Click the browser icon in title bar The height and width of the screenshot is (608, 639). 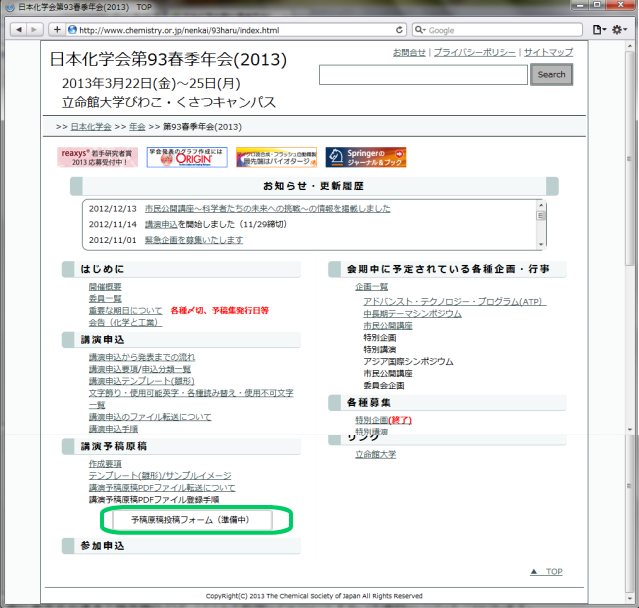pos(10,7)
